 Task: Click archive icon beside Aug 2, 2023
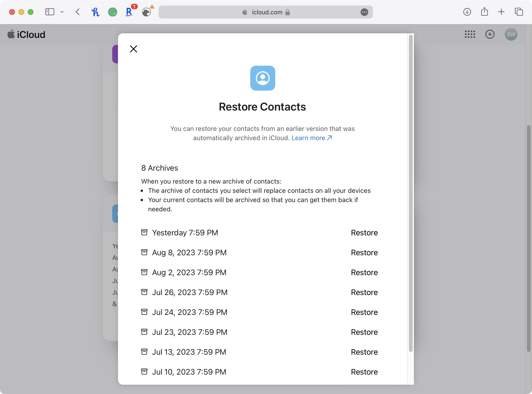[x=144, y=272]
